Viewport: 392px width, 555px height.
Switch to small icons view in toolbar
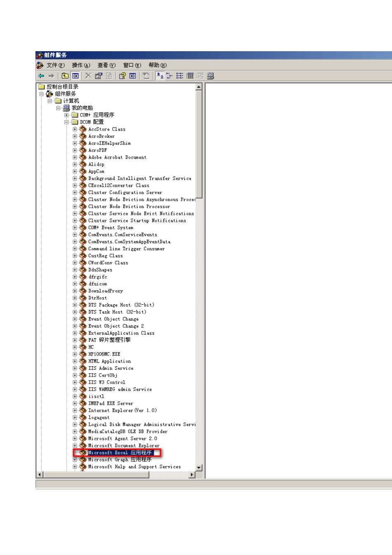point(170,76)
